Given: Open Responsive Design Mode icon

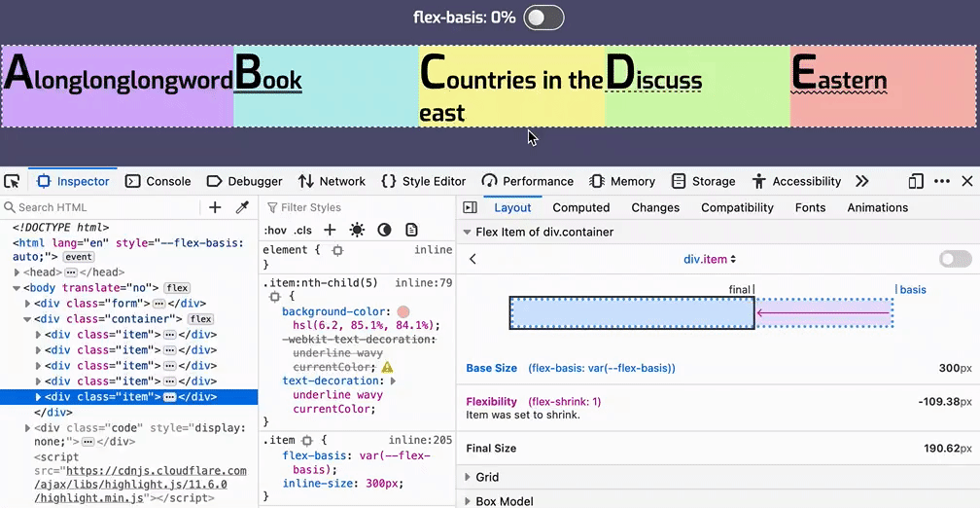Looking at the screenshot, I should pos(916,181).
